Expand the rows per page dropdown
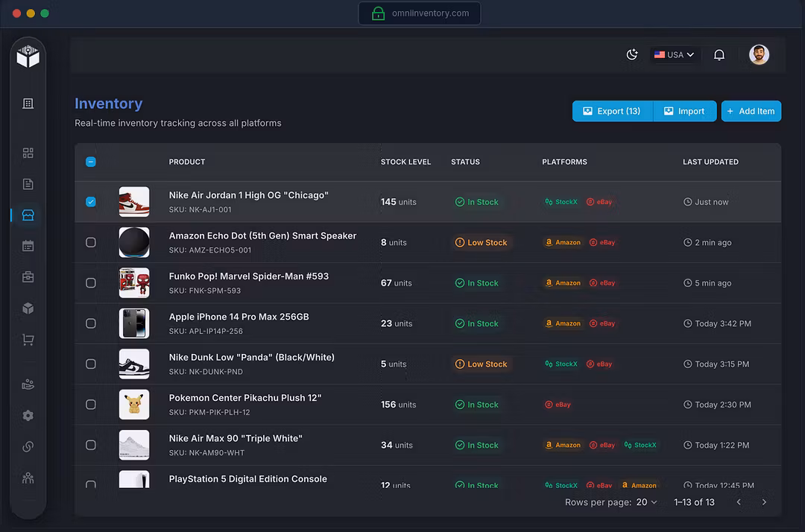Image resolution: width=805 pixels, height=532 pixels. 646,502
